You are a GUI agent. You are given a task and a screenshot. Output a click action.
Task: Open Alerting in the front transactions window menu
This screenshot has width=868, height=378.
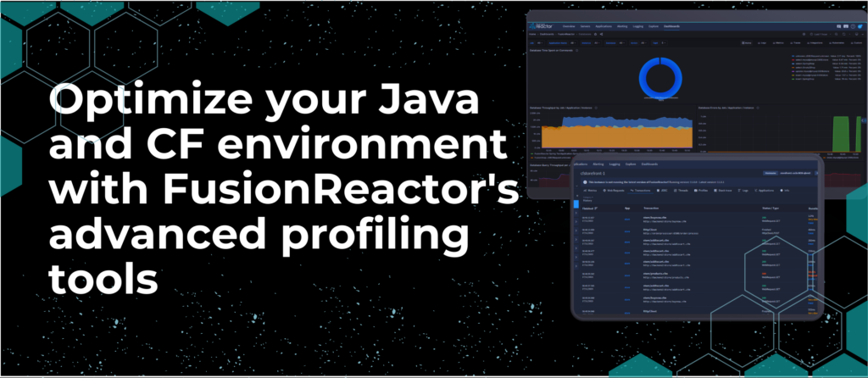pyautogui.click(x=598, y=164)
